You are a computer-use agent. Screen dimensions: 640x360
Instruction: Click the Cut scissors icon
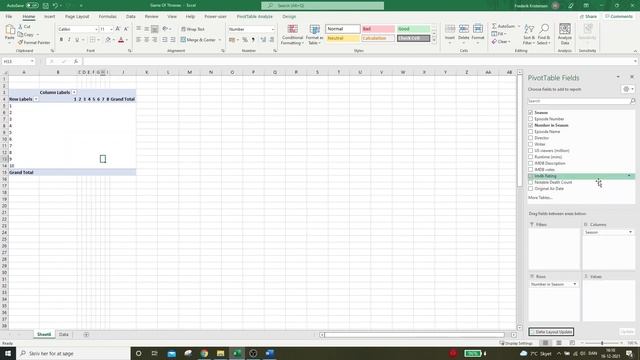[x=21, y=27]
